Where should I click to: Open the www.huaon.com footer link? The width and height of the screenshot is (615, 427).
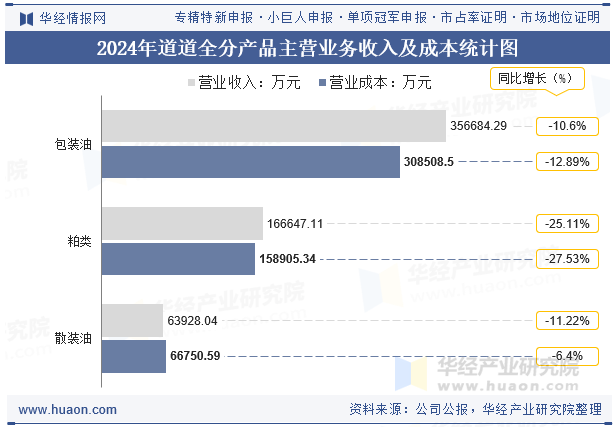pos(67,410)
